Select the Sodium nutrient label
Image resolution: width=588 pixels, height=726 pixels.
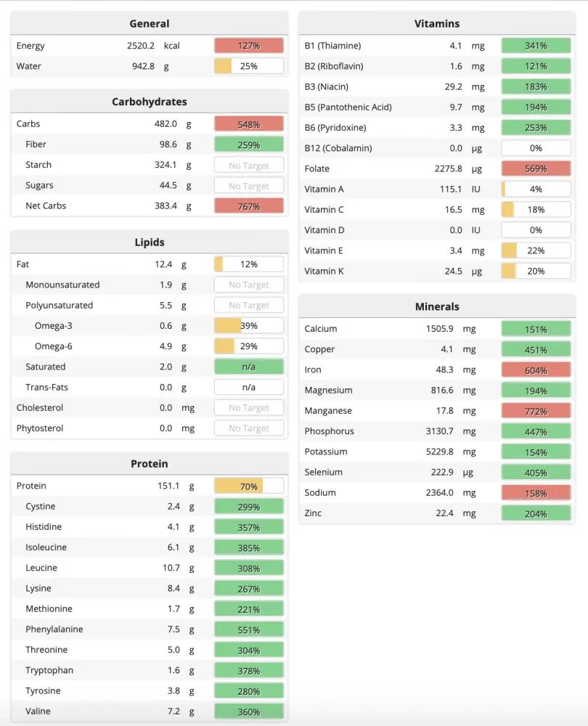(x=320, y=492)
